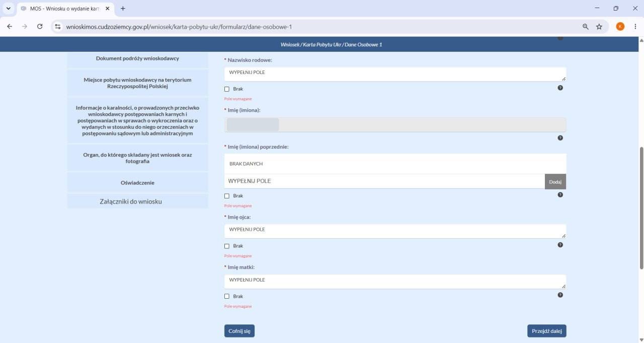The image size is (644, 343).
Task: Click help icon beside Imię matki Brak
Action: [x=560, y=295]
